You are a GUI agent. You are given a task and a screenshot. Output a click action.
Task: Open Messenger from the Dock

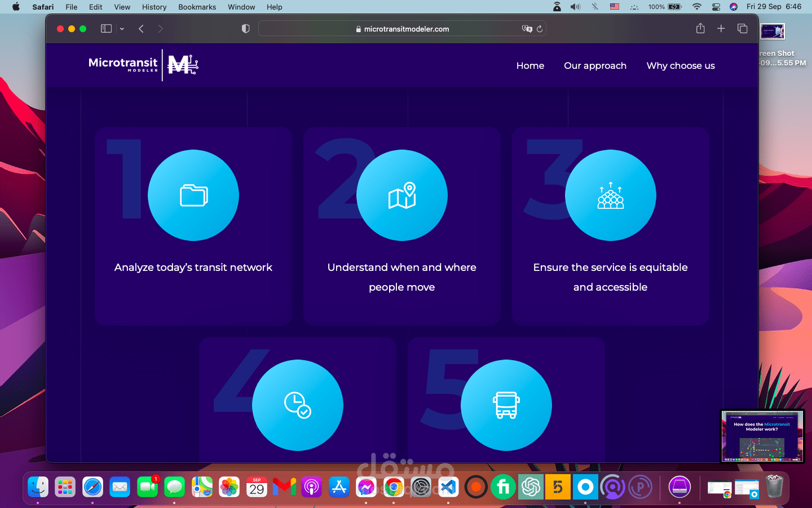[x=367, y=487]
